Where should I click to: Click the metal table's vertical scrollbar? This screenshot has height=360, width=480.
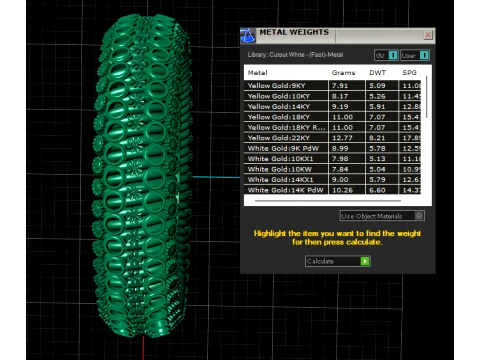(x=426, y=97)
